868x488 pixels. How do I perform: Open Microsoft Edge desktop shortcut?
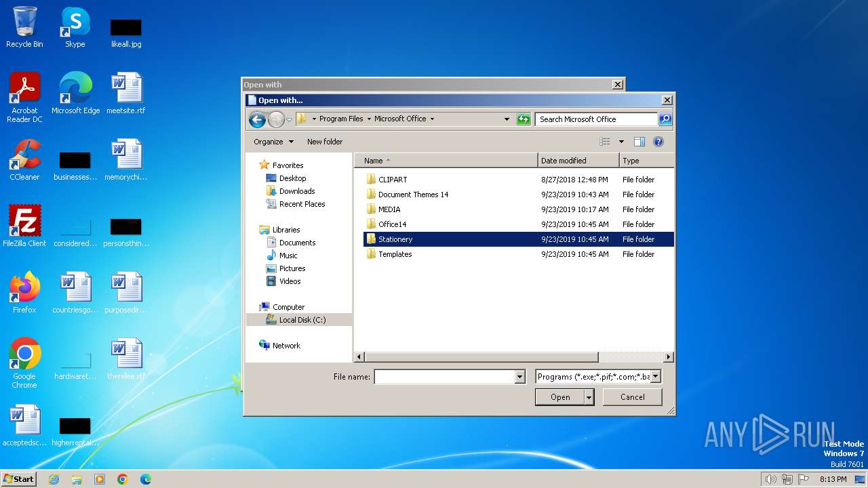75,94
